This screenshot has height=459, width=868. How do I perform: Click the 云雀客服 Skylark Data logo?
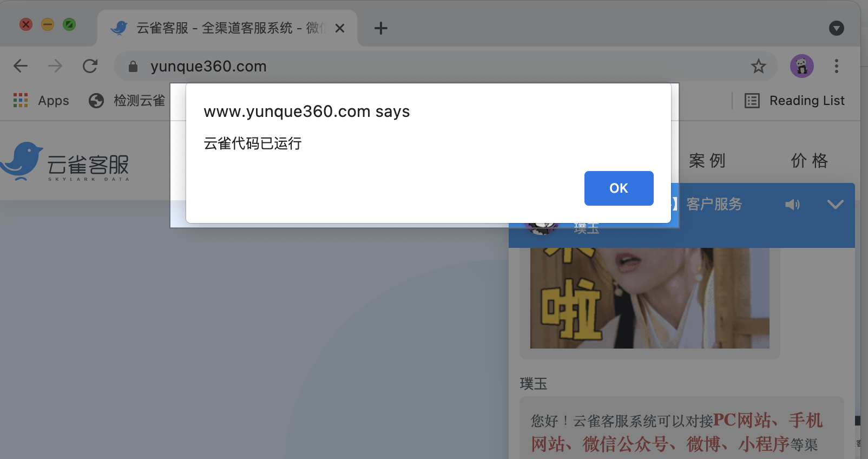65,161
